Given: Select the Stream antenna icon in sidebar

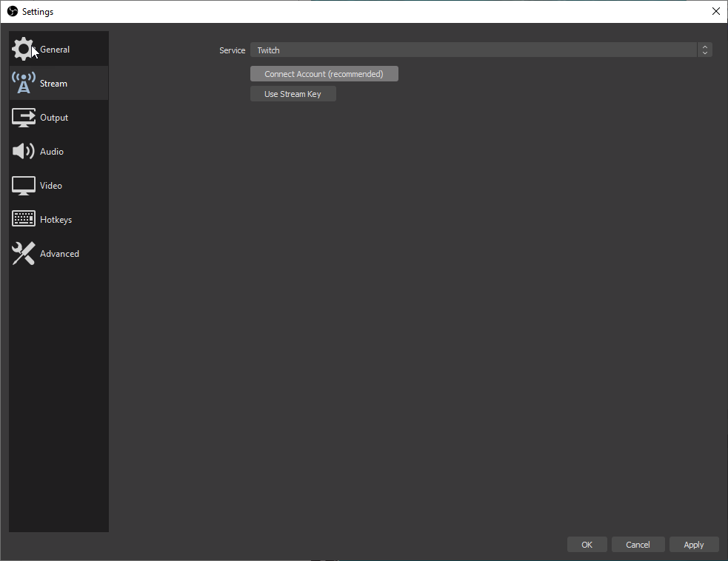Looking at the screenshot, I should [x=23, y=83].
